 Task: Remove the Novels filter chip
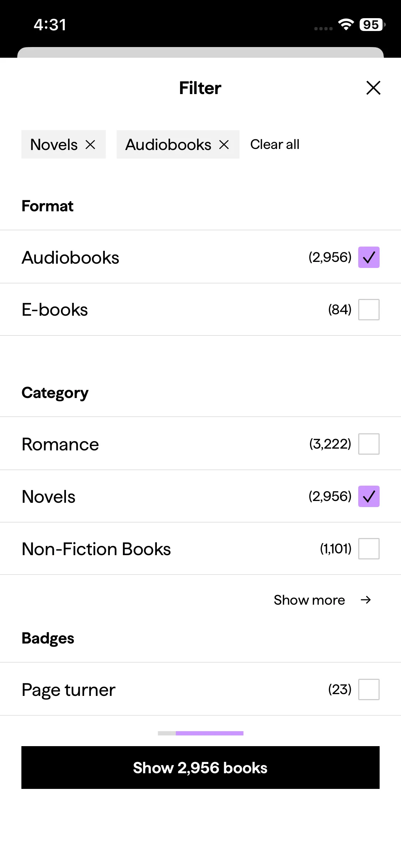[91, 144]
